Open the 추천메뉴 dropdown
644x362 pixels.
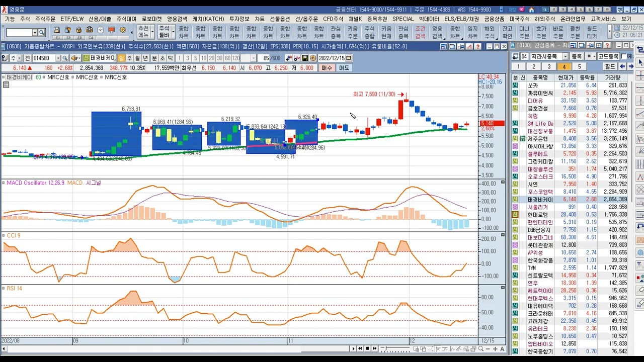tap(152, 33)
